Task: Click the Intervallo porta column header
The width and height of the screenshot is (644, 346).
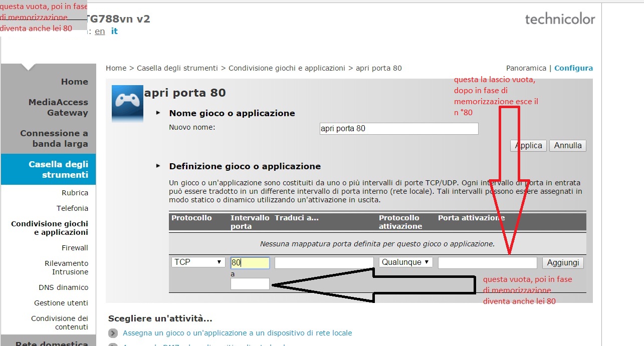Action: [x=250, y=222]
